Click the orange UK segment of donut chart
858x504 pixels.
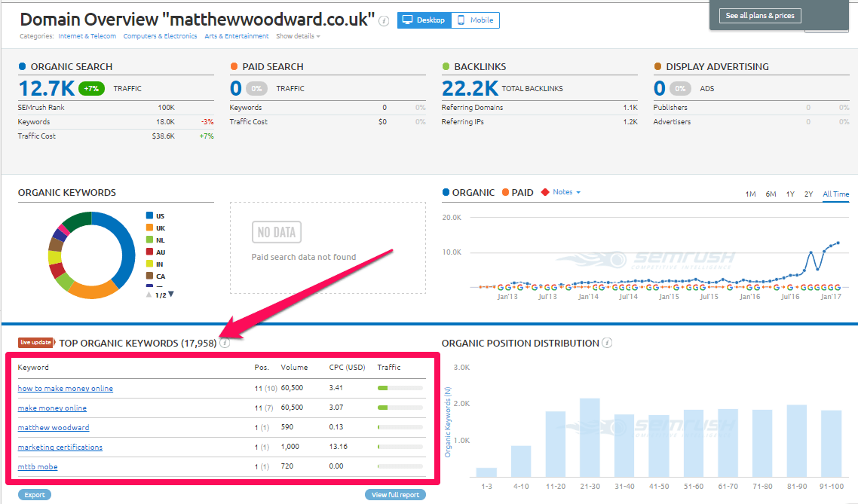(x=92, y=290)
